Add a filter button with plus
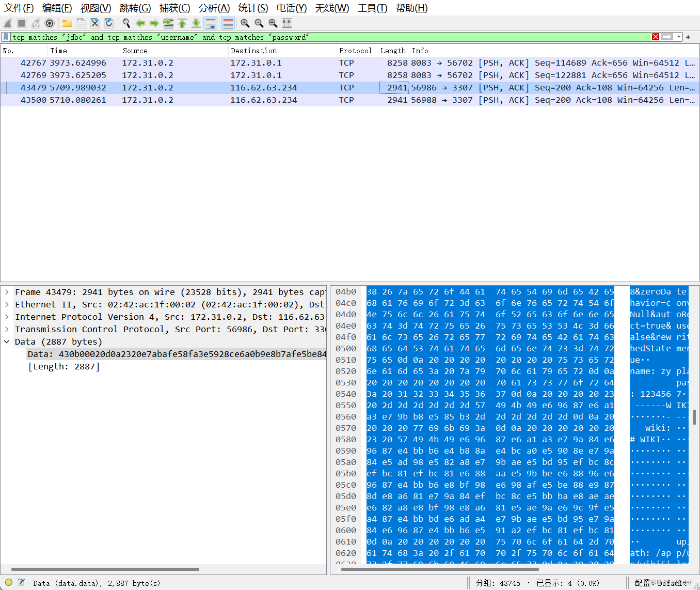 click(x=688, y=37)
